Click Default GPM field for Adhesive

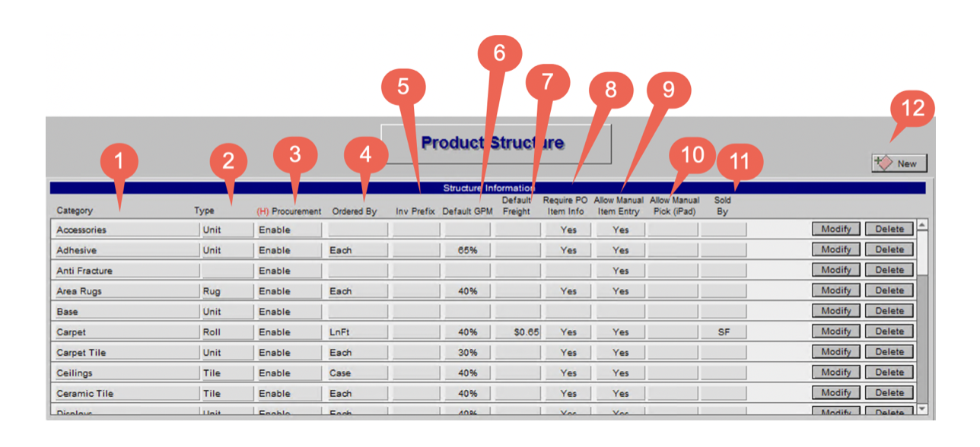pos(468,250)
